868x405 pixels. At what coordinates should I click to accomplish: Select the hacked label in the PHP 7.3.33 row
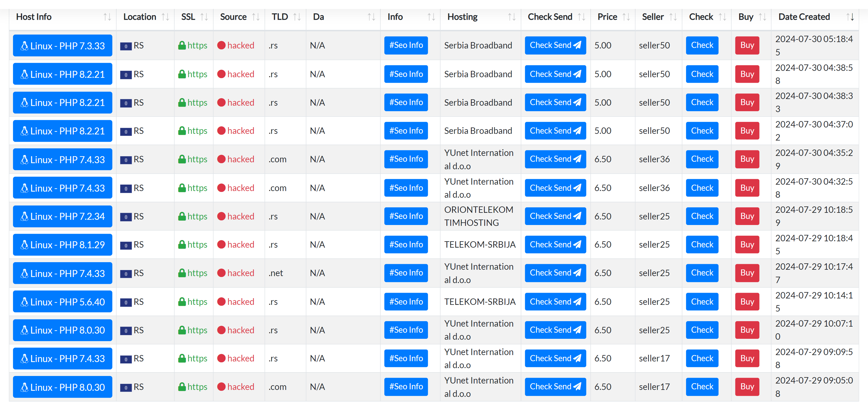[x=240, y=45]
